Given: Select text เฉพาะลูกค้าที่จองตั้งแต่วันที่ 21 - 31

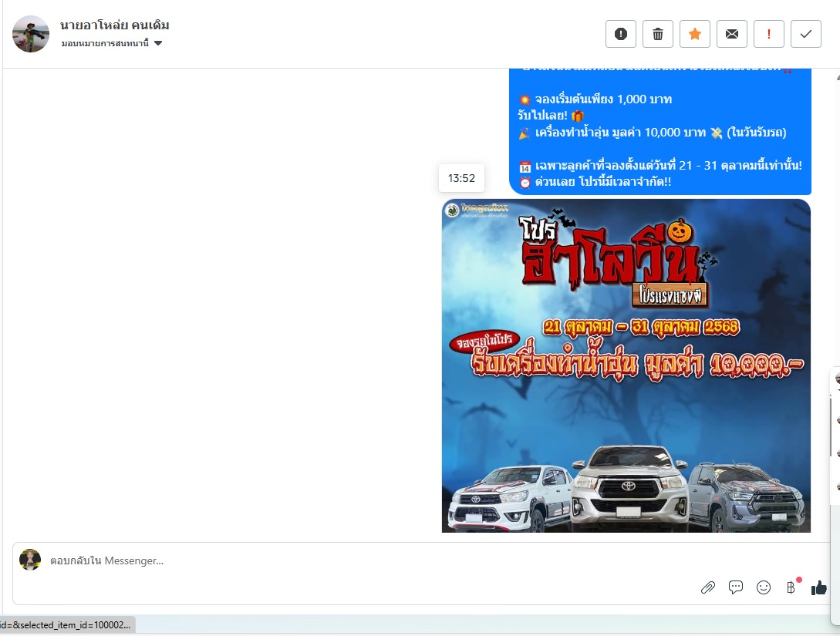Looking at the screenshot, I should click(626, 166).
